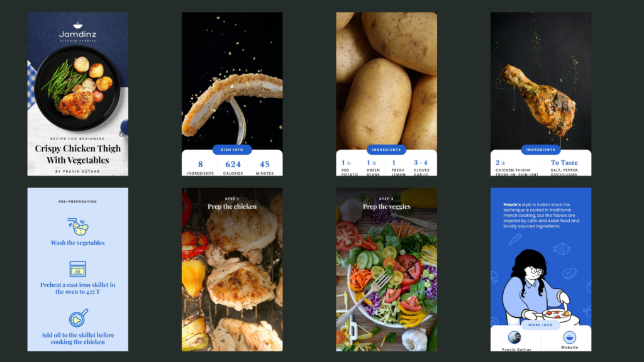Click the Jamdinz bowl logo icon
The height and width of the screenshot is (362, 644).
(x=77, y=25)
